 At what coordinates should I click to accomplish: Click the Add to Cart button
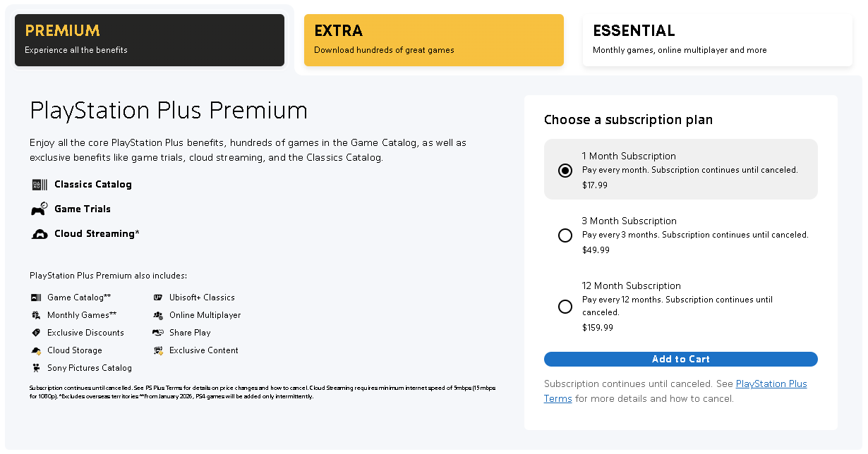pyautogui.click(x=680, y=359)
